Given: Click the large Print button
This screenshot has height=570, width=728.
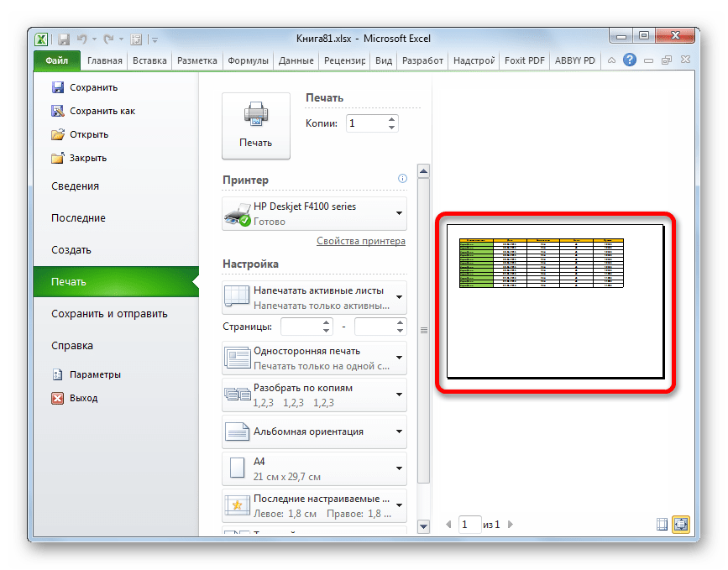Looking at the screenshot, I should click(x=256, y=126).
